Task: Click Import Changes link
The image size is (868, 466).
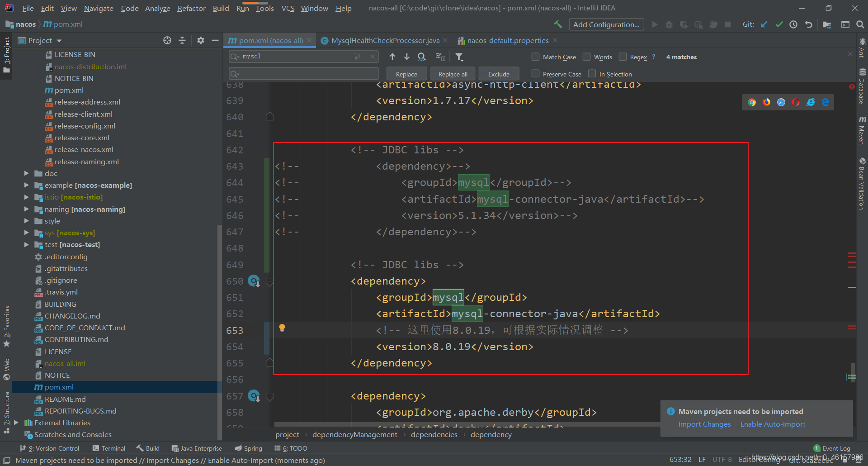Action: point(704,424)
